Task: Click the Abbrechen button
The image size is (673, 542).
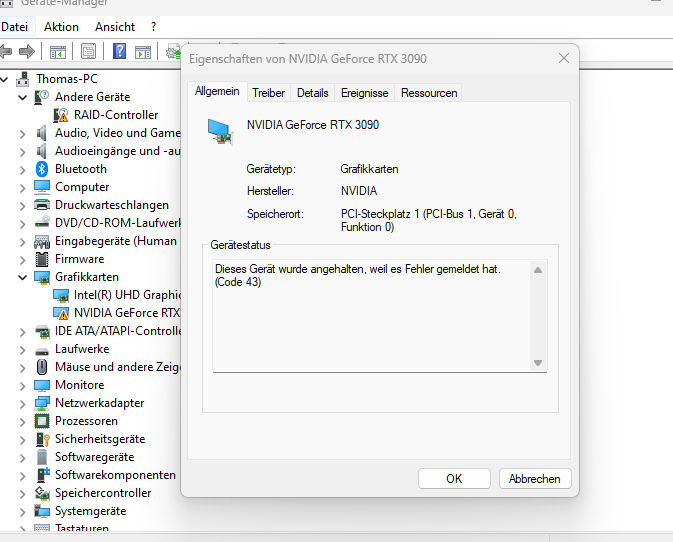Action: (x=535, y=478)
